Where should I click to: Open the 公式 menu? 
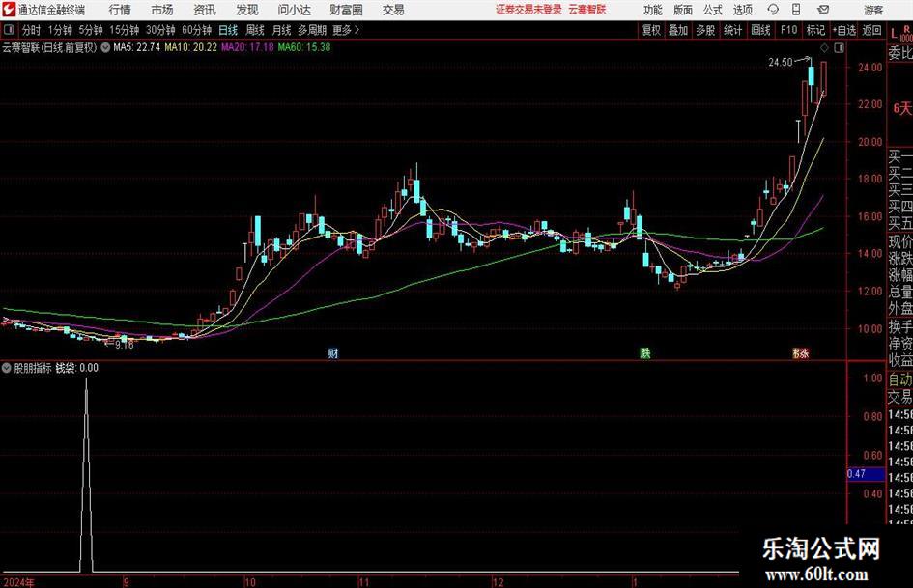point(713,10)
